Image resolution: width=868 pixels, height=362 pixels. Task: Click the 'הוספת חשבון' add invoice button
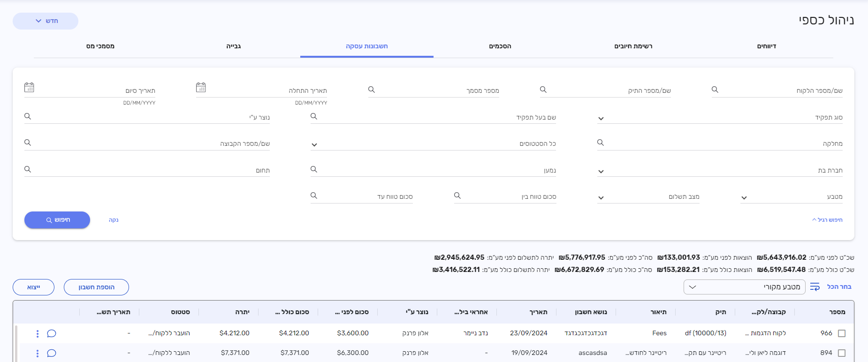[x=96, y=287]
